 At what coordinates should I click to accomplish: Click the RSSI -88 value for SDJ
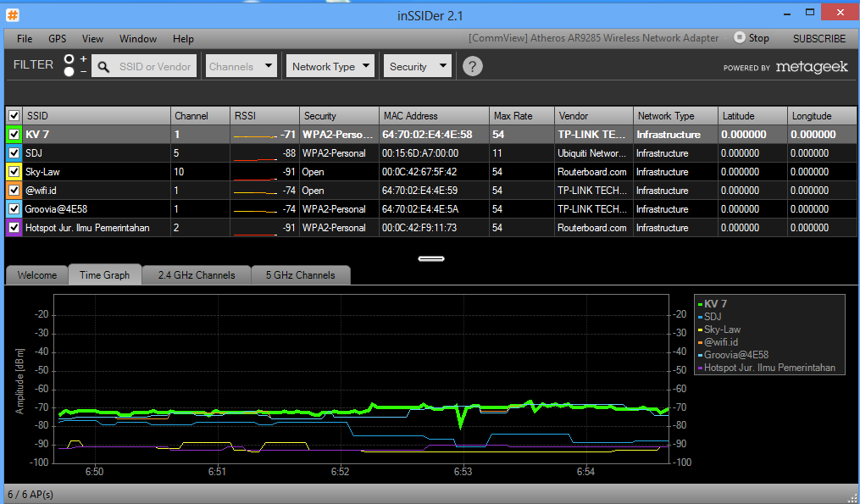[x=289, y=153]
